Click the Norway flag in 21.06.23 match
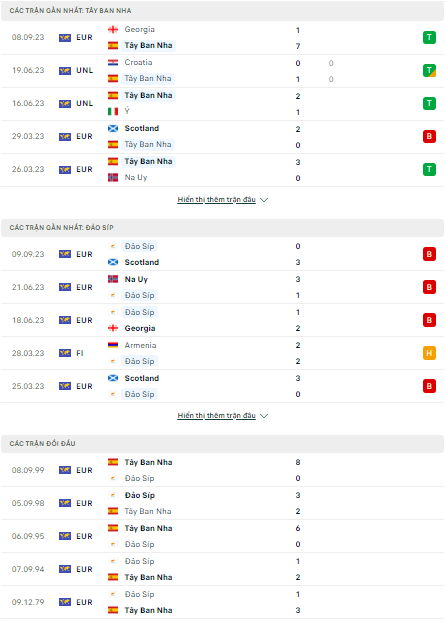 click(113, 279)
